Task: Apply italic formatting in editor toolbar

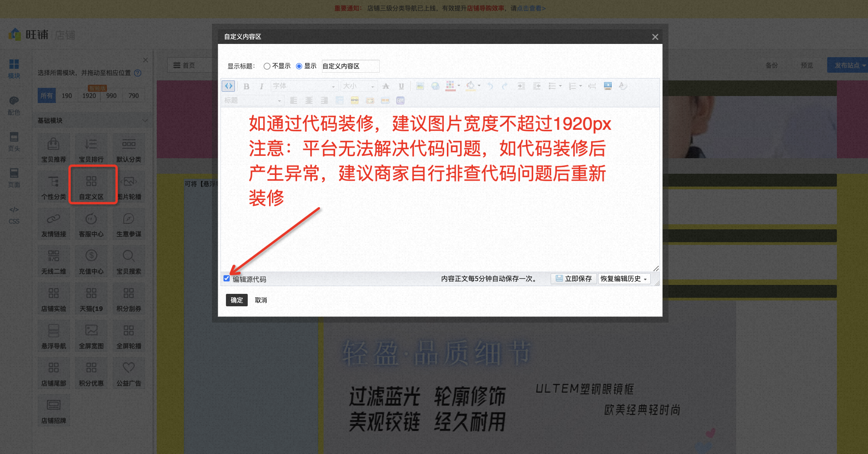Action: 261,86
